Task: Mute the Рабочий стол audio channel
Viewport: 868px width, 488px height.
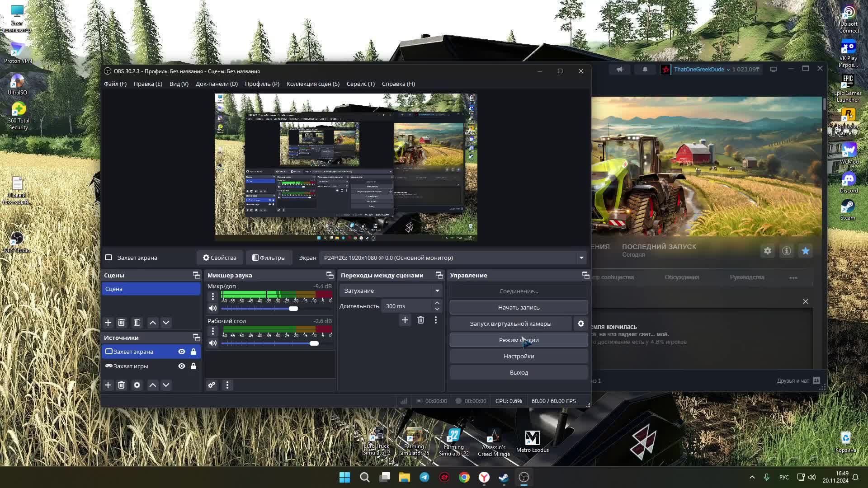Action: click(213, 343)
